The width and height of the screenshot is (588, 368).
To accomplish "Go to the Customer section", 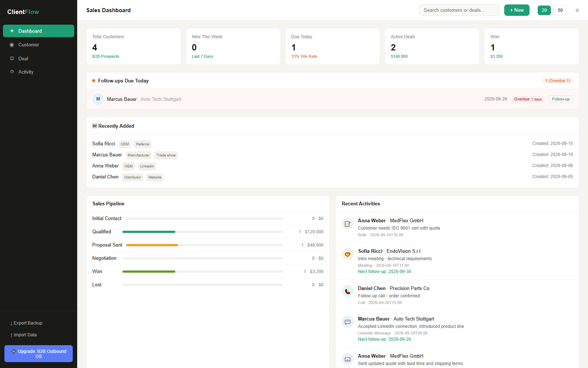I will [39, 45].
